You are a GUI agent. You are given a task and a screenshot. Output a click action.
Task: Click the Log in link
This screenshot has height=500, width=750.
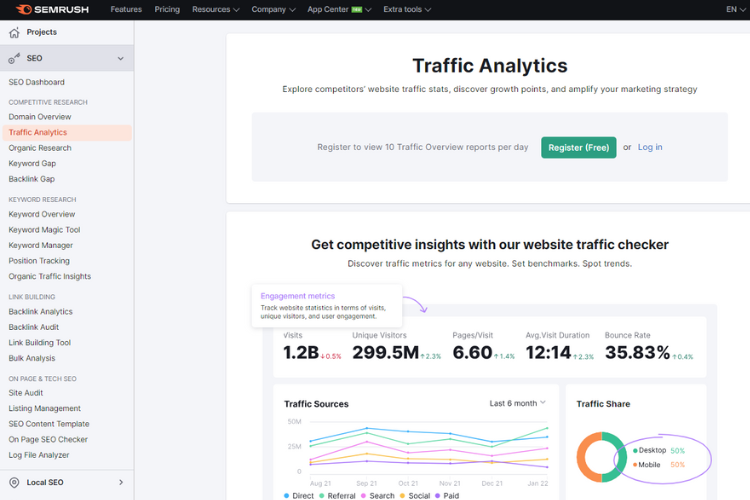click(x=650, y=147)
